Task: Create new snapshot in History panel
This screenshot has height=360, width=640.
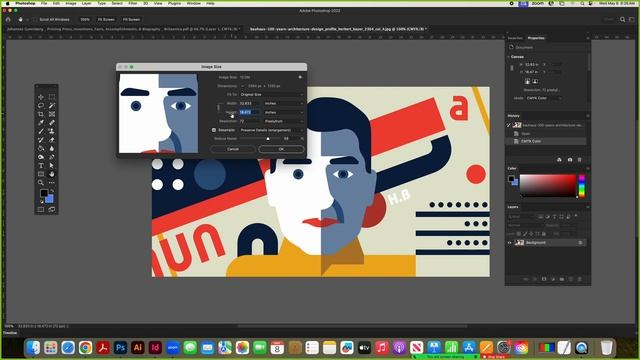Action: click(570, 160)
